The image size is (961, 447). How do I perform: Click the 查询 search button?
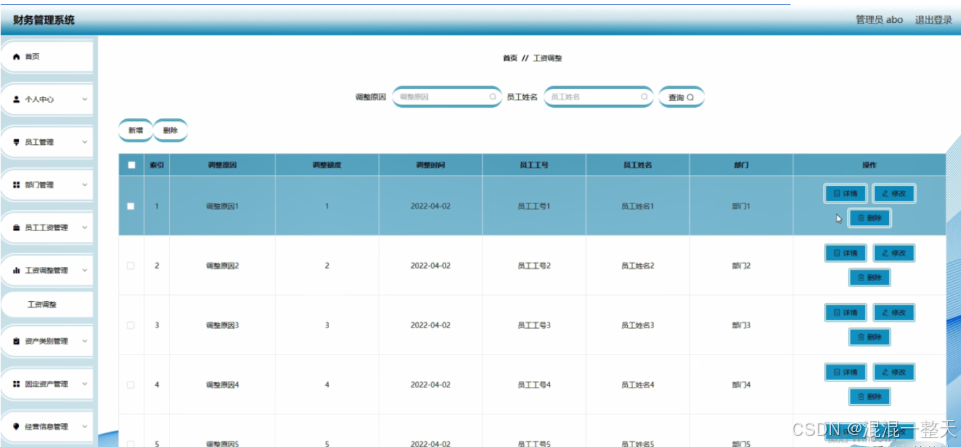pos(681,97)
